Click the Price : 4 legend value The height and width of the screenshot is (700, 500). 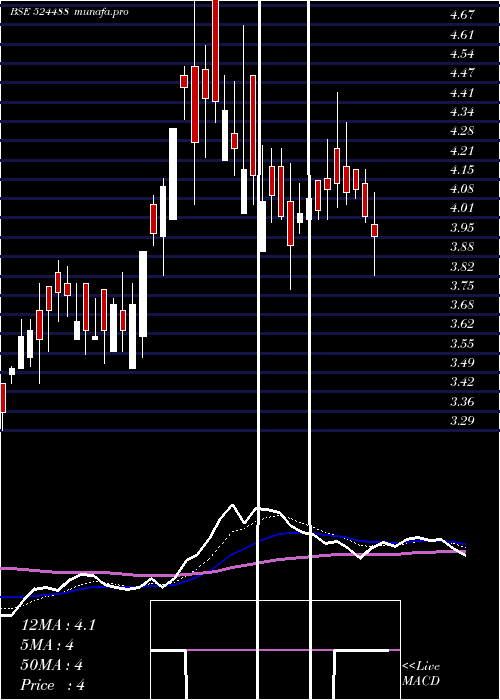coord(53,685)
